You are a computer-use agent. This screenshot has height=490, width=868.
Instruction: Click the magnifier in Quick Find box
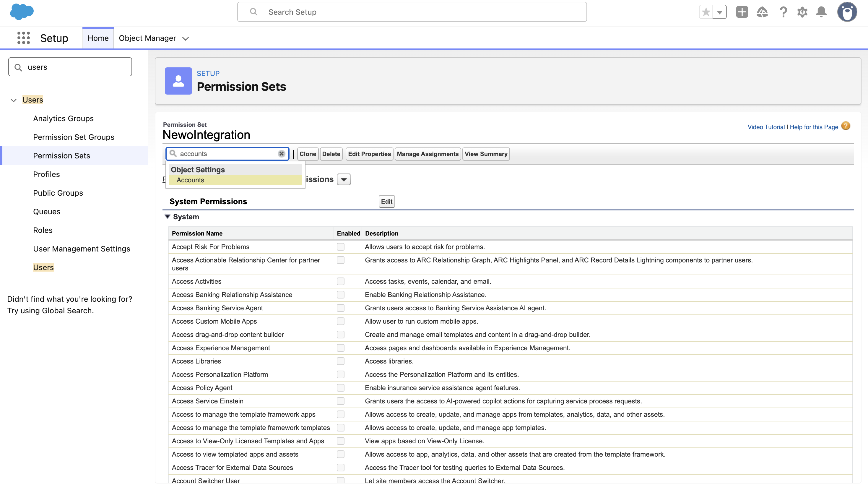coord(19,67)
